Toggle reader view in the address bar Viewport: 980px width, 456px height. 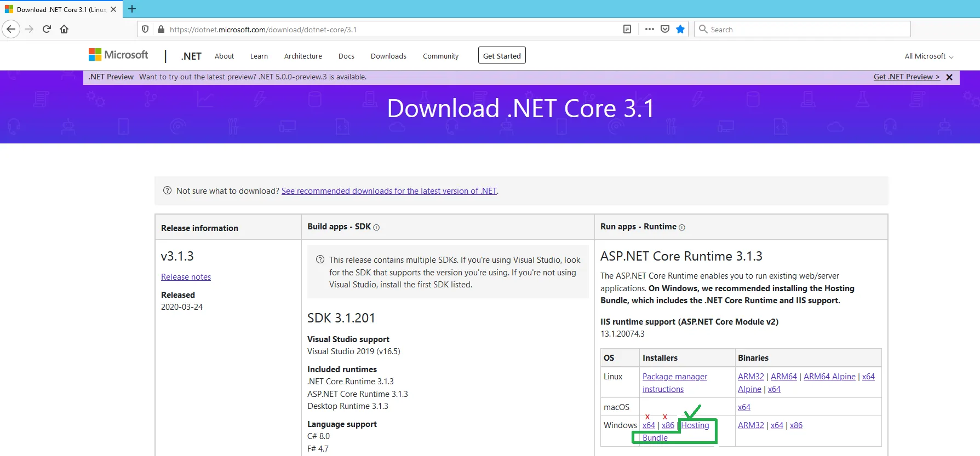tap(627, 29)
